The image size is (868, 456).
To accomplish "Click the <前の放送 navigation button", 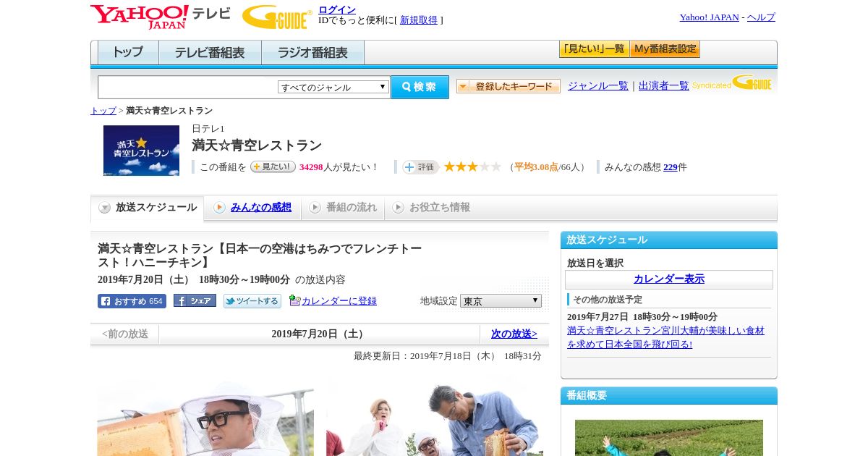I will pyautogui.click(x=125, y=334).
